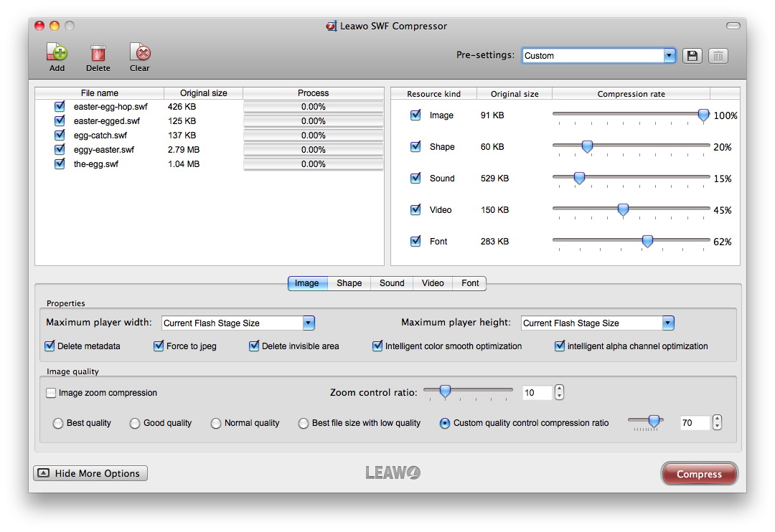Disable Force to jpeg option
Image resolution: width=775 pixels, height=532 pixels.
[x=159, y=346]
